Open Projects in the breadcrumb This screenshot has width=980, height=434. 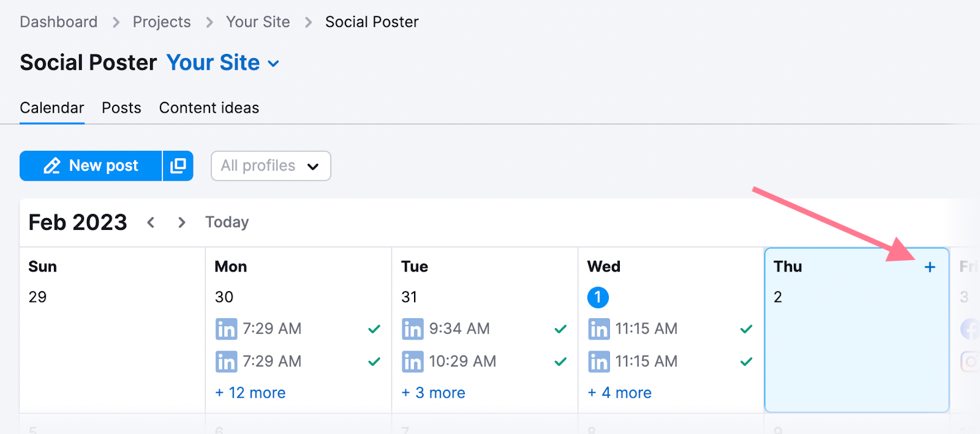[162, 22]
